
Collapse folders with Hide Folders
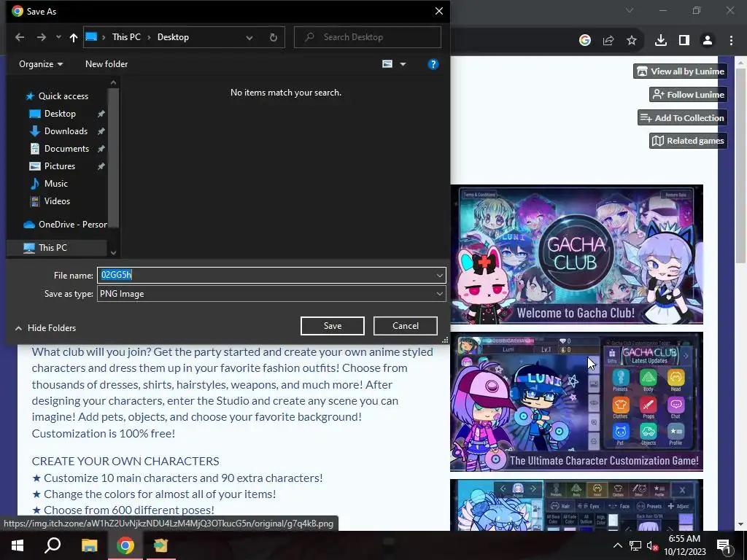[x=45, y=327]
